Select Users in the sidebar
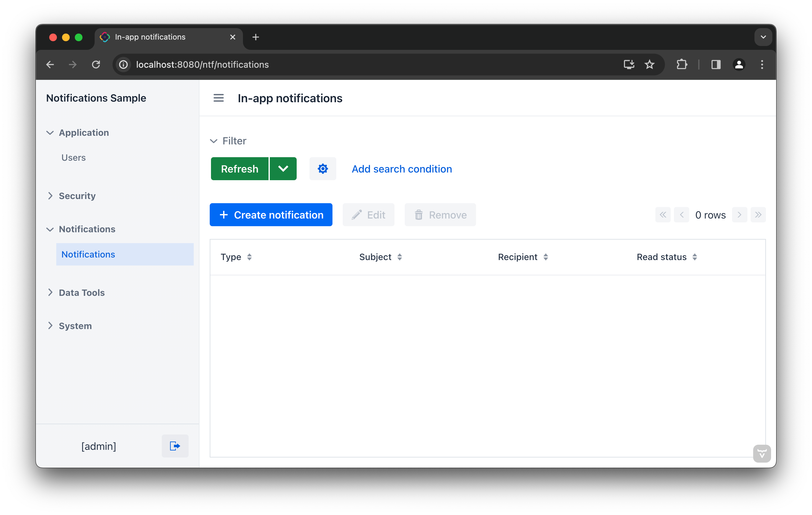The image size is (812, 515). tap(74, 158)
